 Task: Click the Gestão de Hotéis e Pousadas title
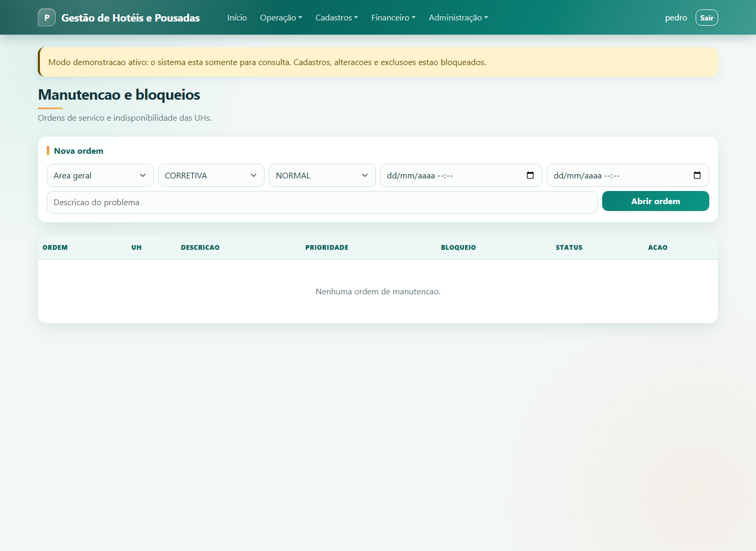click(x=131, y=18)
